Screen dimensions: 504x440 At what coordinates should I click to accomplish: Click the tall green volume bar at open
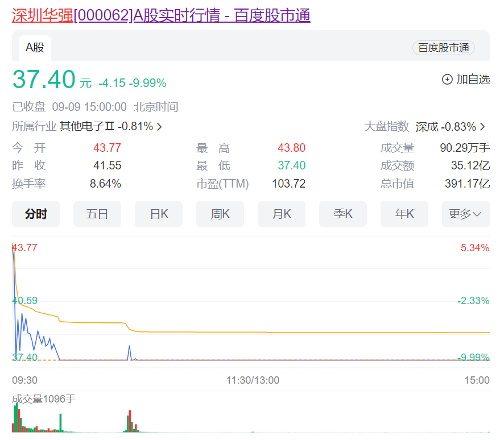click(16, 418)
